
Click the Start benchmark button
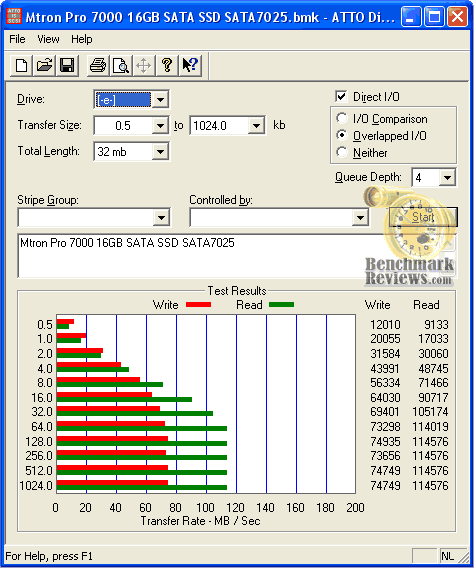coord(423,217)
